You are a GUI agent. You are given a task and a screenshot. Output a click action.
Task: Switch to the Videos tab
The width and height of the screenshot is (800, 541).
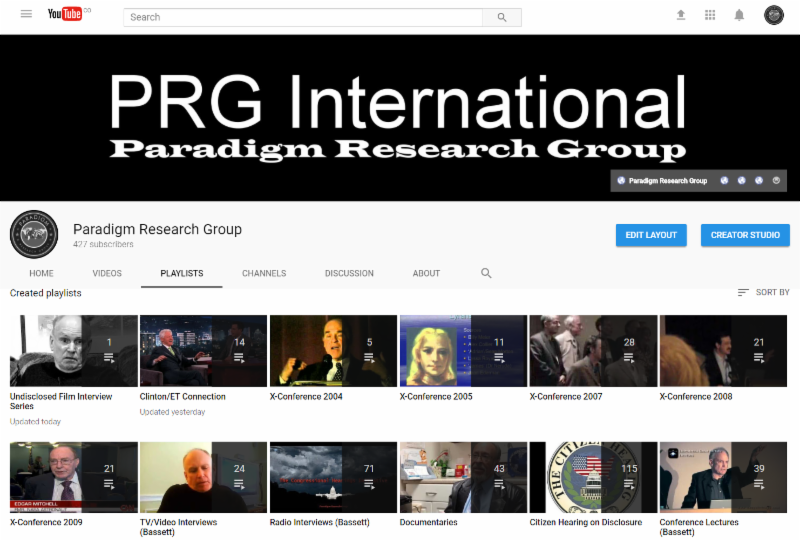(107, 274)
